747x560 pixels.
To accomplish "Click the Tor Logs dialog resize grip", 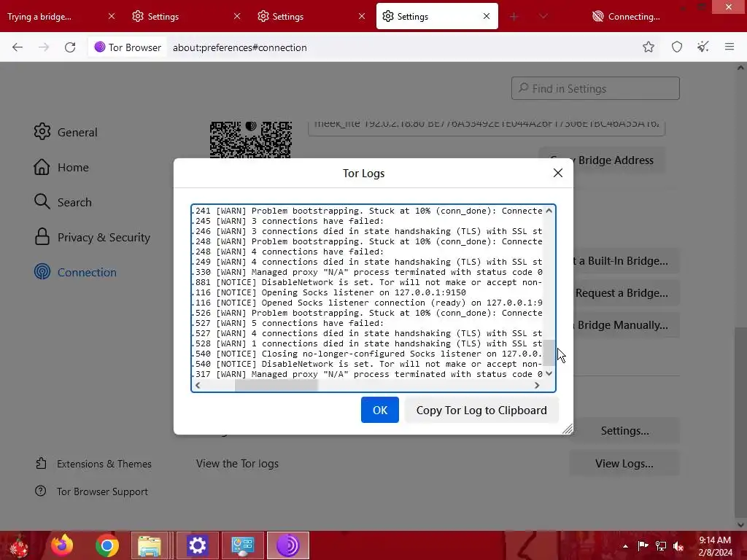I will tap(567, 429).
